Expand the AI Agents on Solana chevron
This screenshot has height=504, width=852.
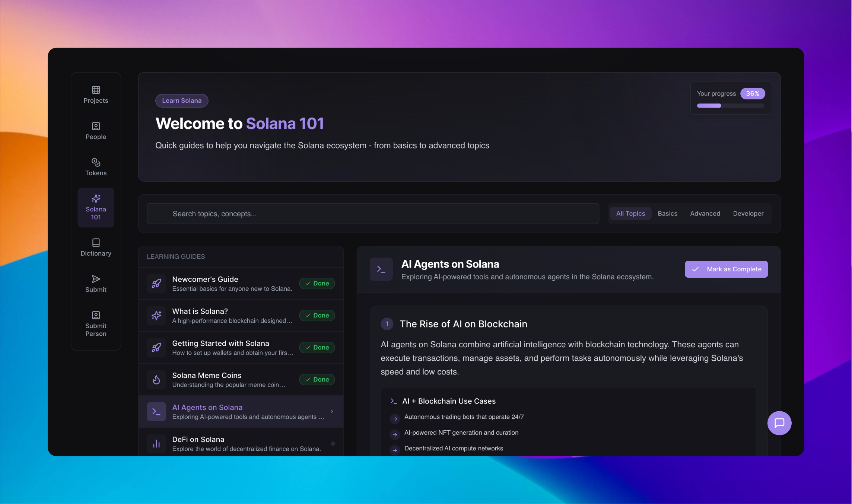coord(332,411)
